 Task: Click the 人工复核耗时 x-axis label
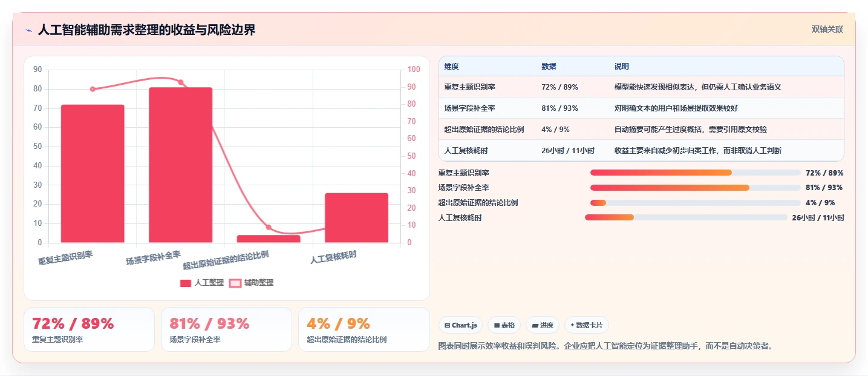tap(333, 257)
